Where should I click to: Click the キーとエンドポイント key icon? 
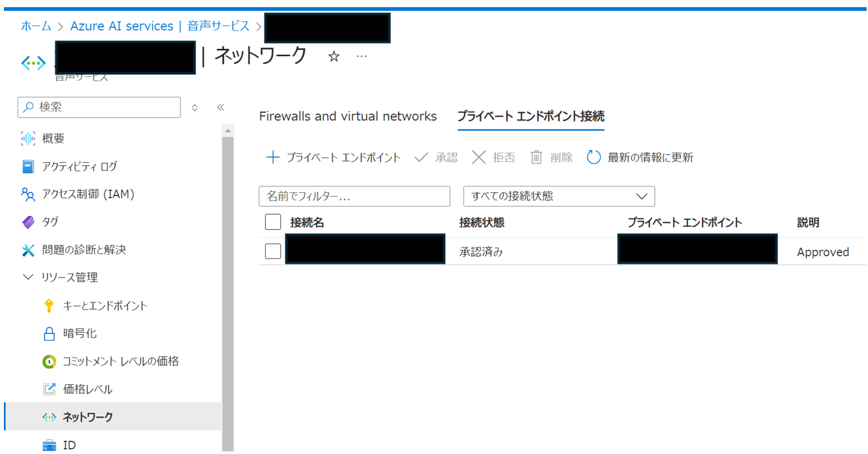[49, 305]
